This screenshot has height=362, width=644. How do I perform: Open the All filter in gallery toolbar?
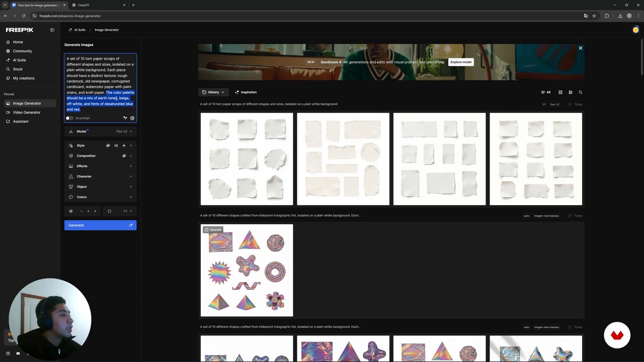tap(546, 93)
